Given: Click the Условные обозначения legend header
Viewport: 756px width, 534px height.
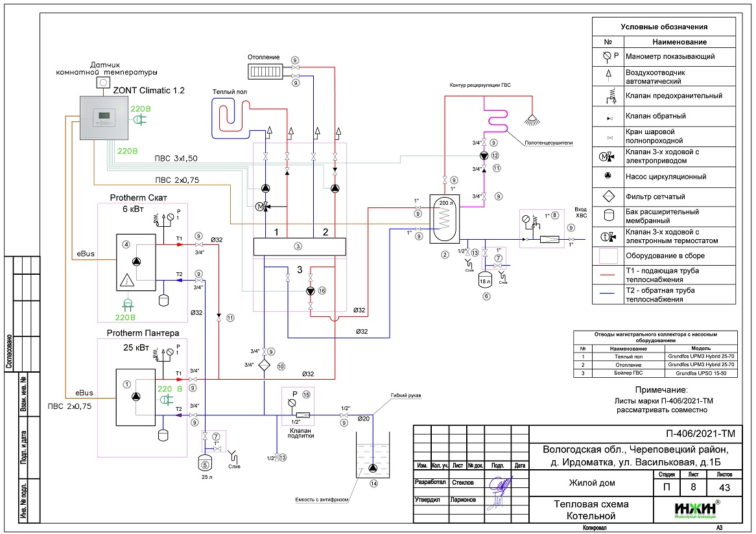Looking at the screenshot, I should click(x=664, y=27).
